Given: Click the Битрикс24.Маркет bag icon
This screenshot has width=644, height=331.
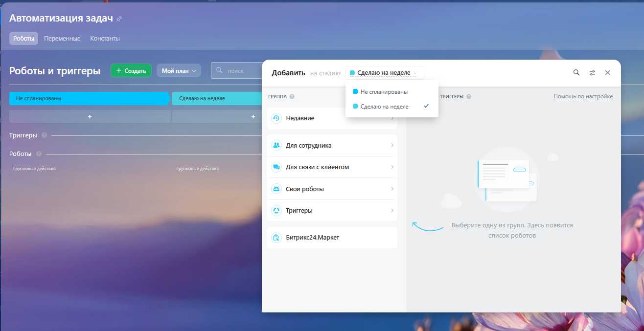Looking at the screenshot, I should click(276, 238).
